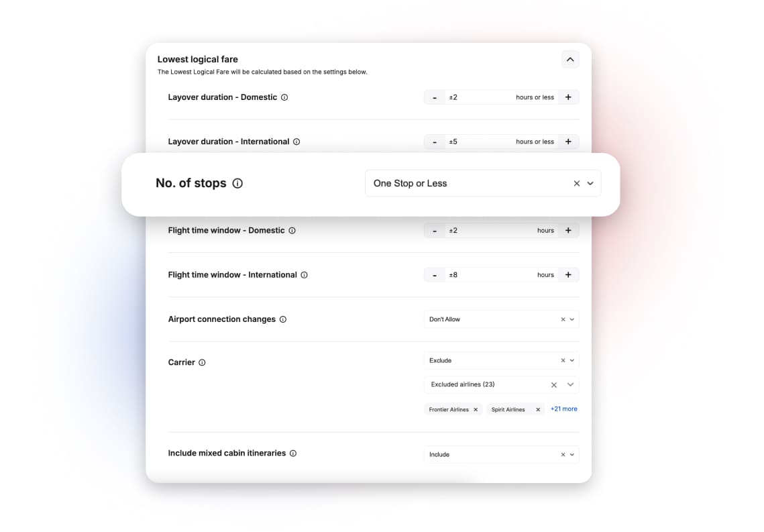The width and height of the screenshot is (764, 532).
Task: Open Include mixed cabin itineraries dropdown
Action: pyautogui.click(x=572, y=454)
